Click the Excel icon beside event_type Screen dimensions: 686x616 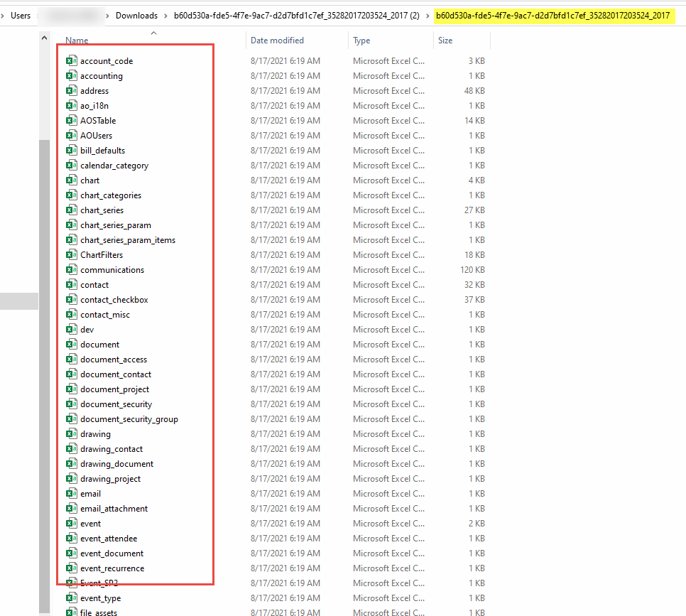point(71,598)
